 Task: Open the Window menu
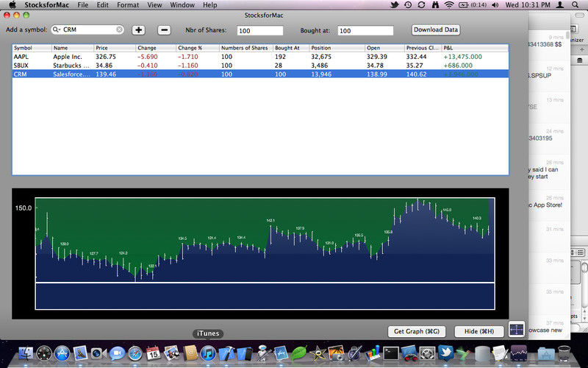pos(182,5)
